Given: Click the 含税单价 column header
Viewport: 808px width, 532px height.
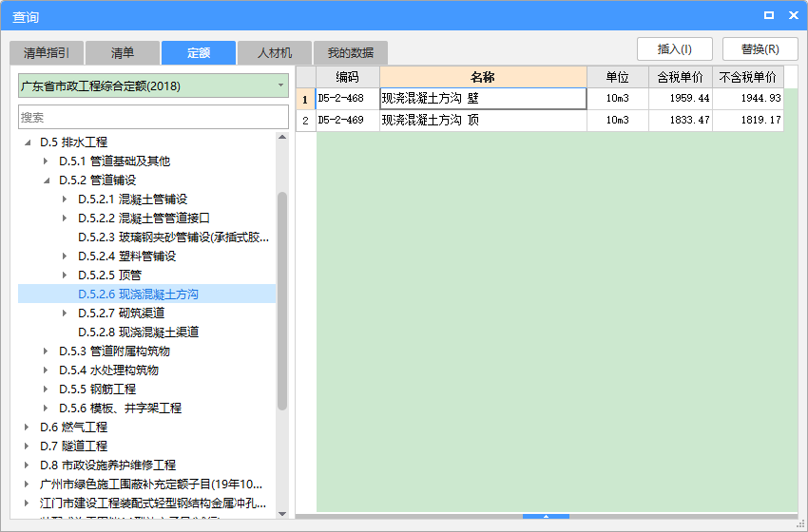Looking at the screenshot, I should pyautogui.click(x=681, y=77).
